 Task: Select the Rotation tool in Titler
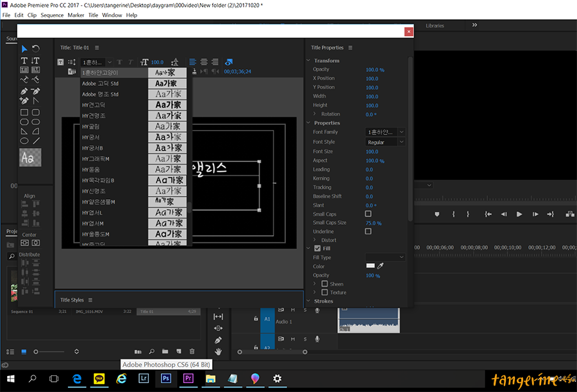point(36,49)
